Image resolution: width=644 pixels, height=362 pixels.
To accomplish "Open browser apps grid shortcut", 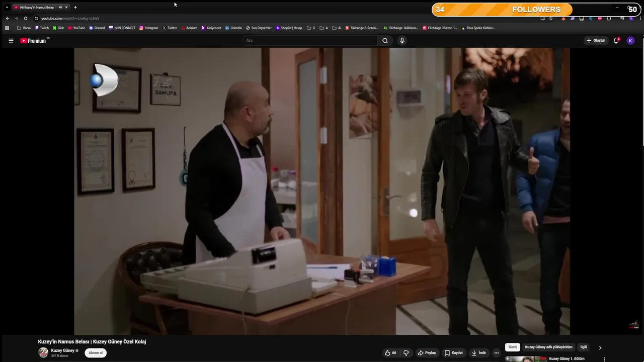I will coord(7,28).
